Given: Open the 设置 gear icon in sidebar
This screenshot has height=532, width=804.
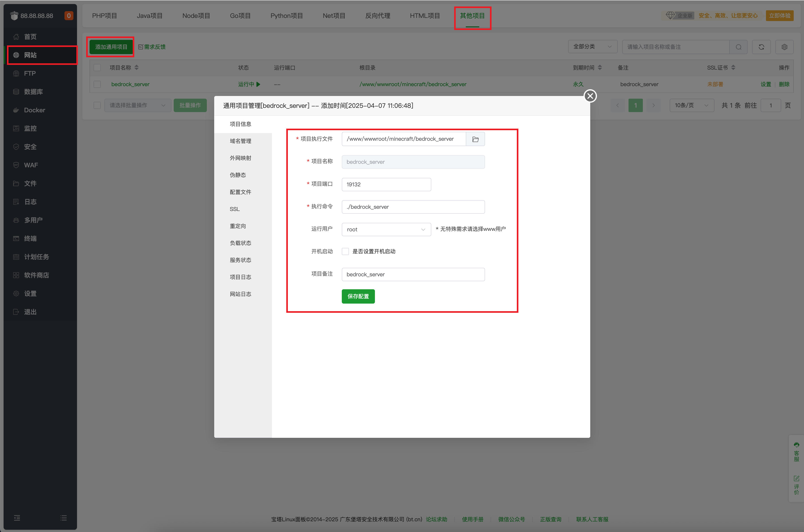Looking at the screenshot, I should click(x=16, y=293).
